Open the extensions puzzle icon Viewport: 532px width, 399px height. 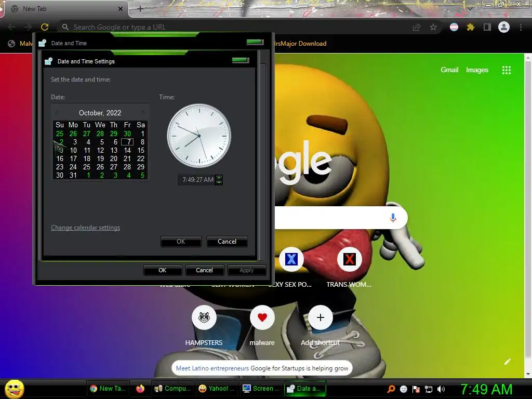(x=470, y=27)
